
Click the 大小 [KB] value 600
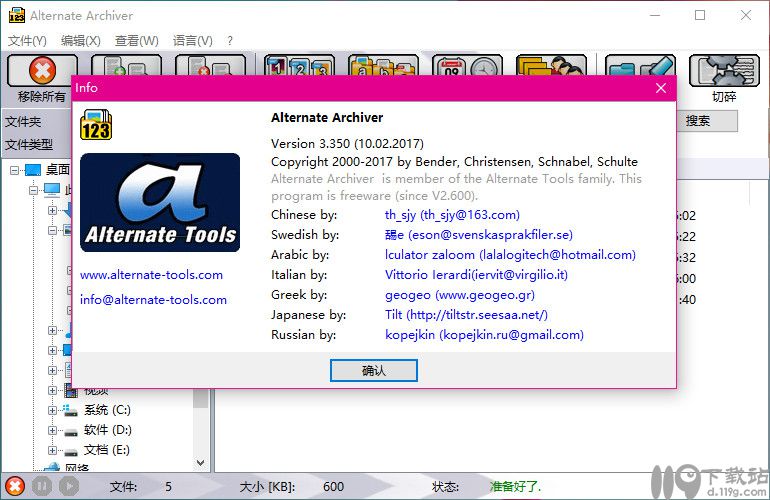[333, 487]
